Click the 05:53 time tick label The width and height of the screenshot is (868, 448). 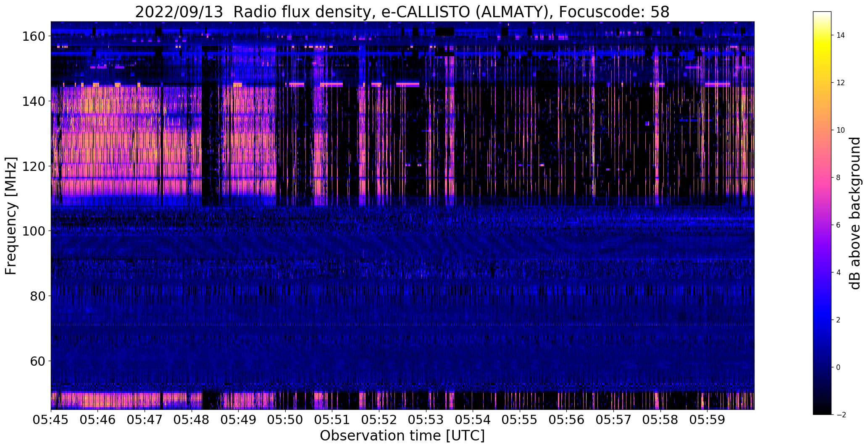pyautogui.click(x=426, y=420)
